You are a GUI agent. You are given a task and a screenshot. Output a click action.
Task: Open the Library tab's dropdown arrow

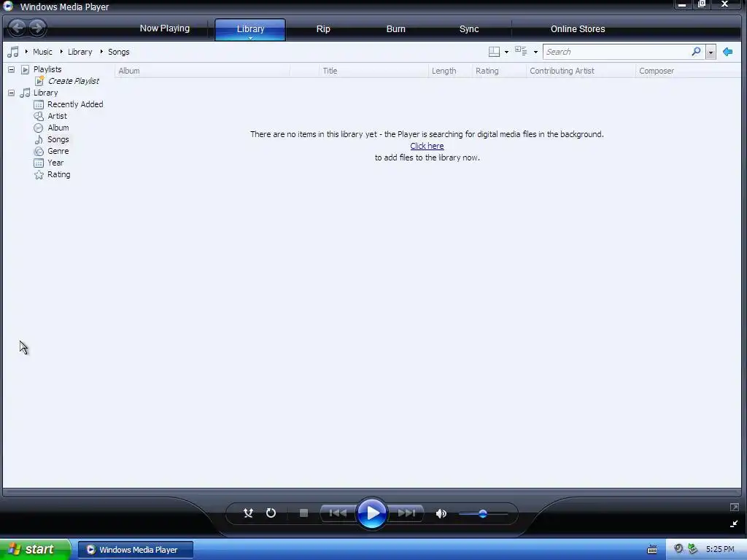pos(250,38)
